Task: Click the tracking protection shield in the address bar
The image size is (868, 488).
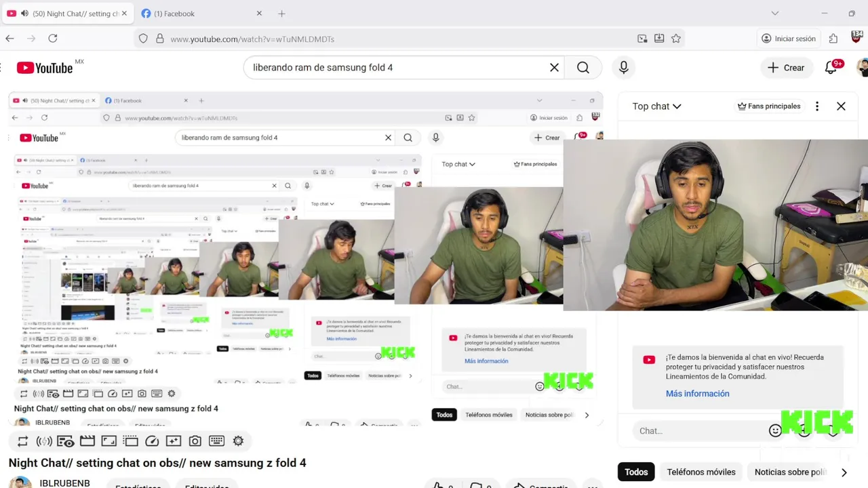Action: pos(143,39)
